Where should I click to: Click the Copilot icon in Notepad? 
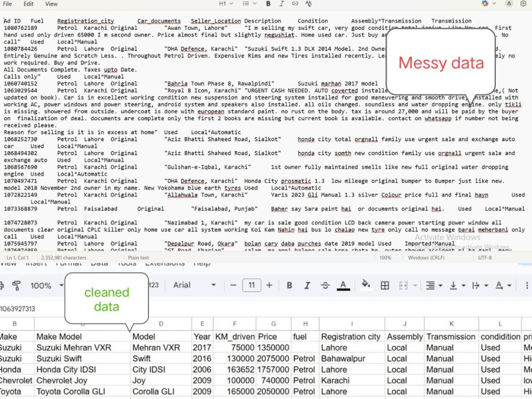[x=485, y=4]
